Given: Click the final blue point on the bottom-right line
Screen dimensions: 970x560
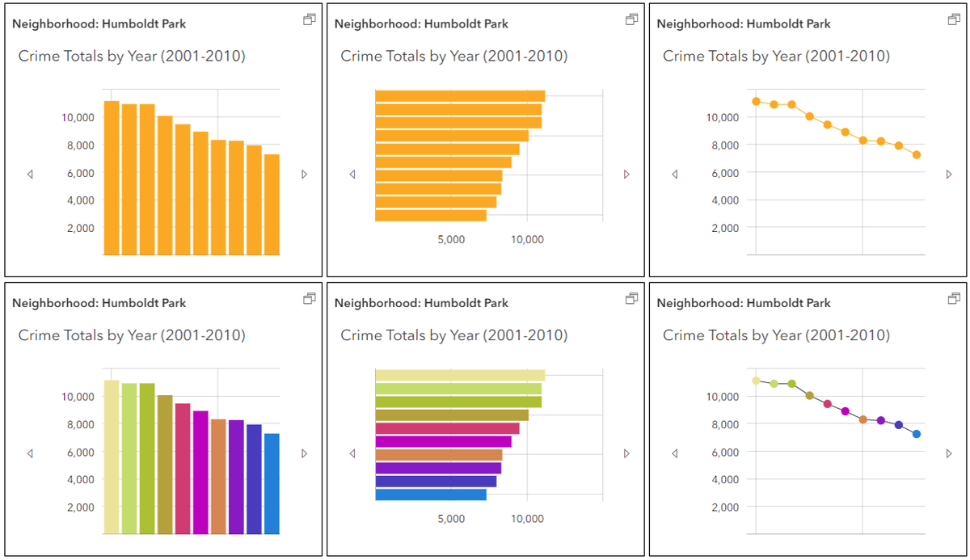Looking at the screenshot, I should pyautogui.click(x=917, y=434).
